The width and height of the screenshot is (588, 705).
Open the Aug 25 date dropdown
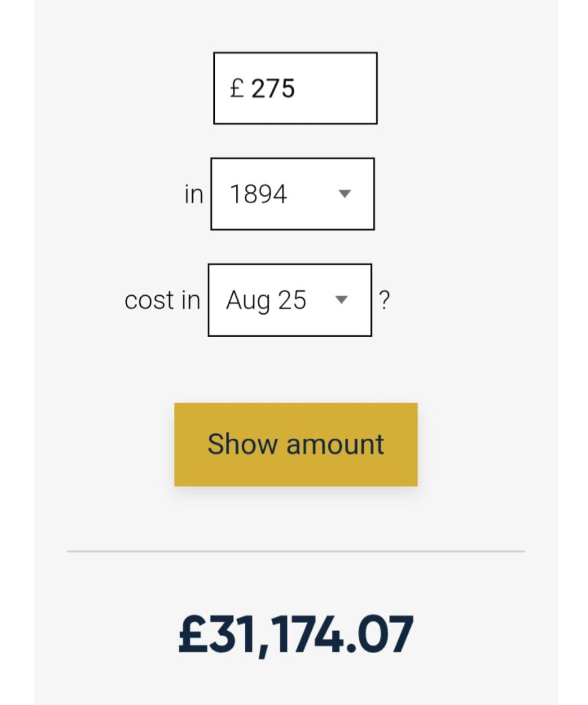coord(289,300)
